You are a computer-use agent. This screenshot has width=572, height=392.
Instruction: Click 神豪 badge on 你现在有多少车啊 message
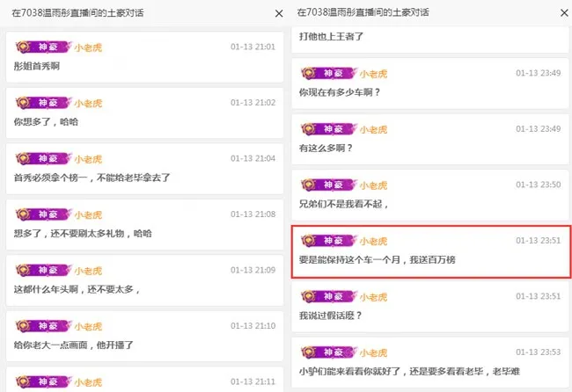coord(329,73)
